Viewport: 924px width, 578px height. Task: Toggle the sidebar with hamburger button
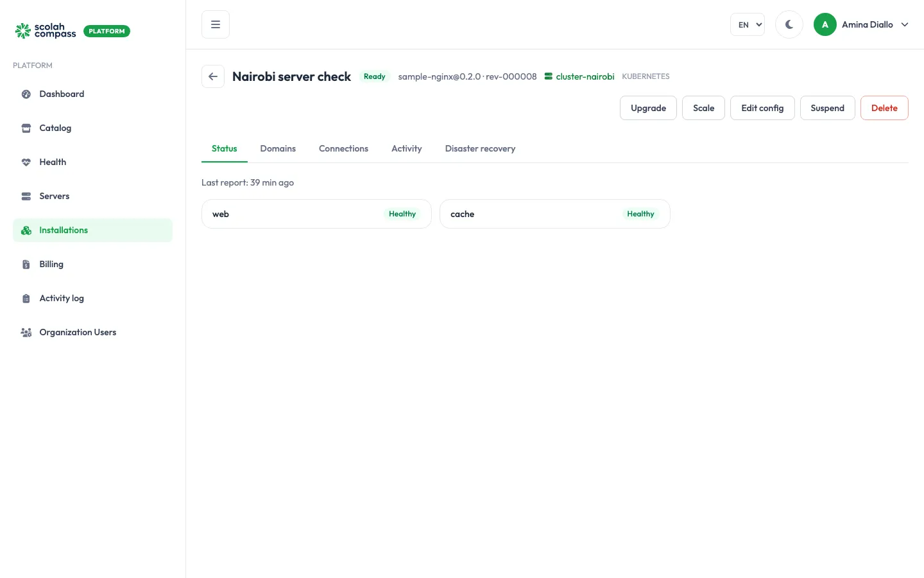point(216,24)
